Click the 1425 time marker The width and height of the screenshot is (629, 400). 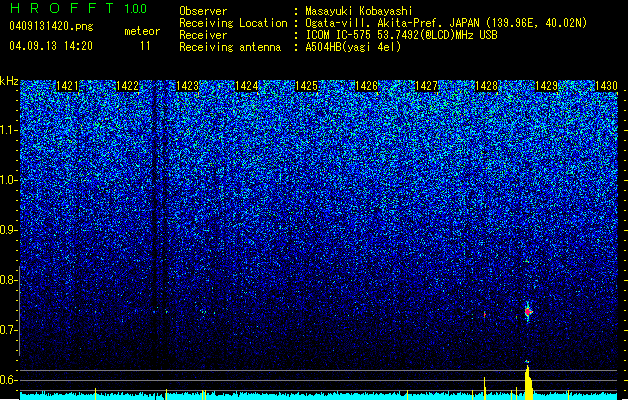click(x=306, y=86)
